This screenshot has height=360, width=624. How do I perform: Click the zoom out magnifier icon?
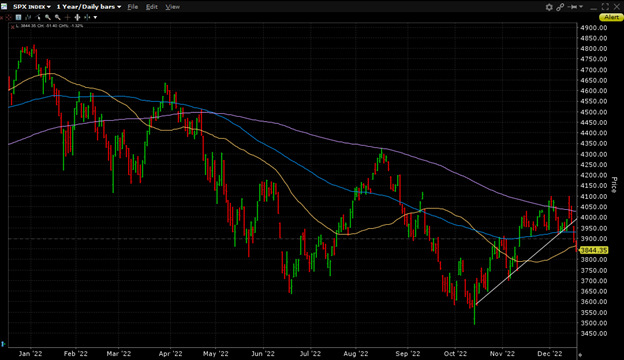58,17
